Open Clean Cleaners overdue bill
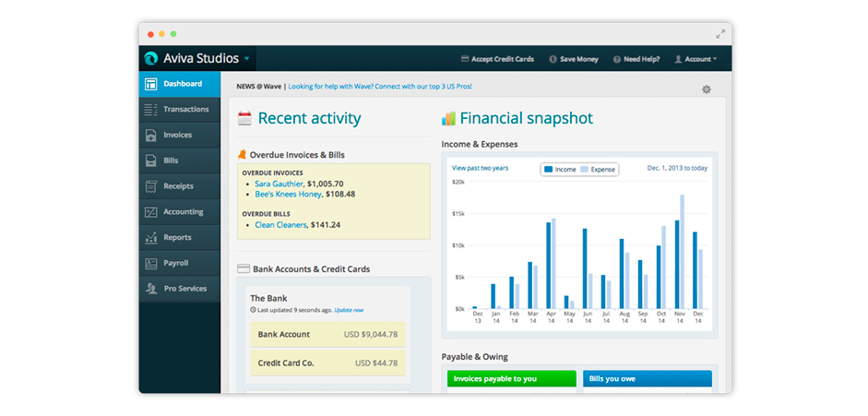The height and width of the screenshot is (416, 868). tap(280, 224)
